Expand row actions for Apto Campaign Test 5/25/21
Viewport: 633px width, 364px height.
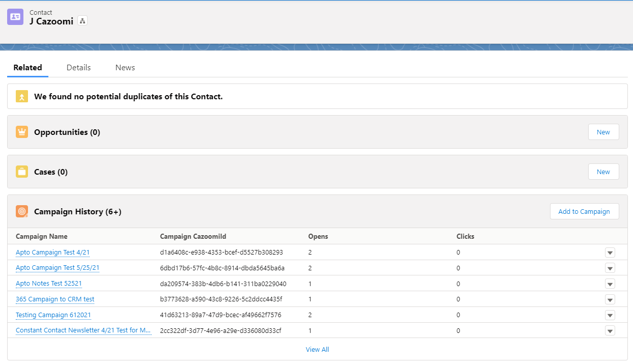(x=610, y=268)
